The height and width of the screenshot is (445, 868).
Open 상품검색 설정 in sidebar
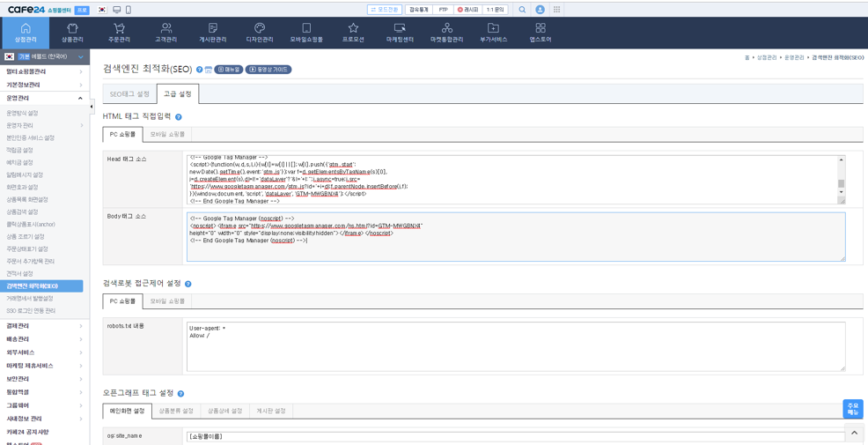coord(22,211)
